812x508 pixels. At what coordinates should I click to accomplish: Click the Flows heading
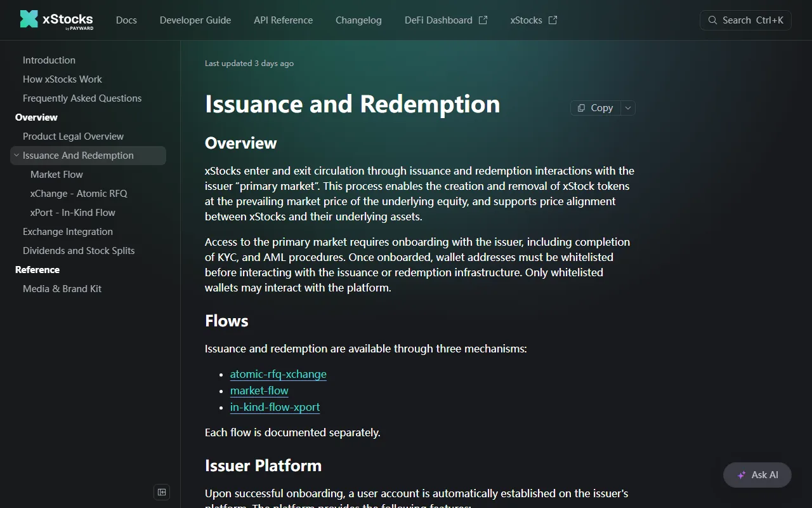click(x=226, y=321)
